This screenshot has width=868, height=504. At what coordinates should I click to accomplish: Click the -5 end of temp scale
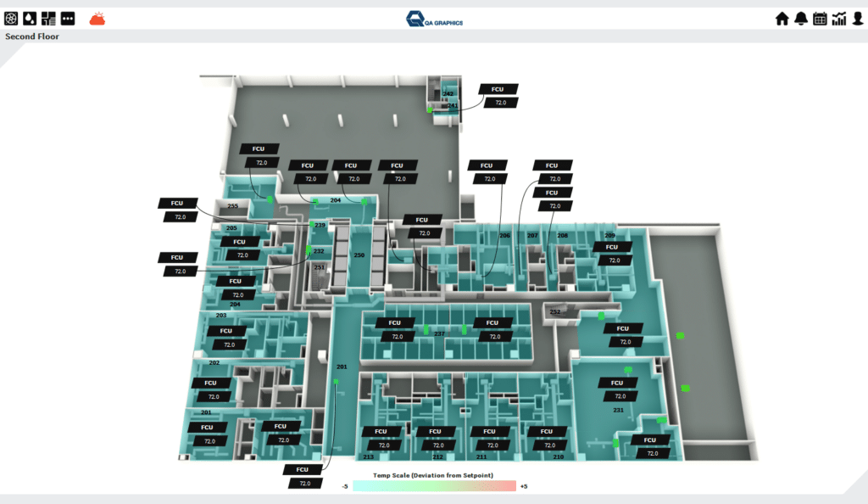[x=345, y=487]
